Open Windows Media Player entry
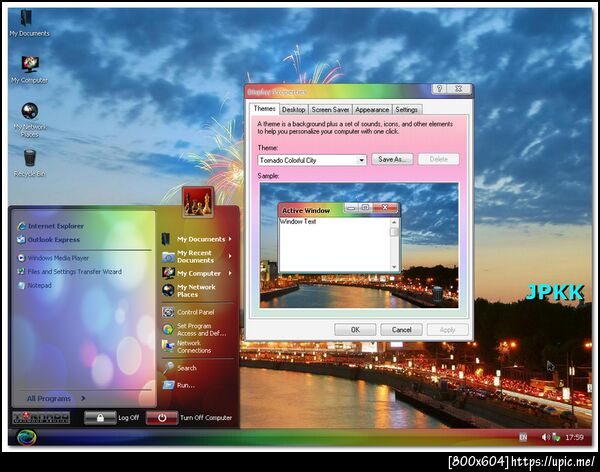 coord(53,258)
